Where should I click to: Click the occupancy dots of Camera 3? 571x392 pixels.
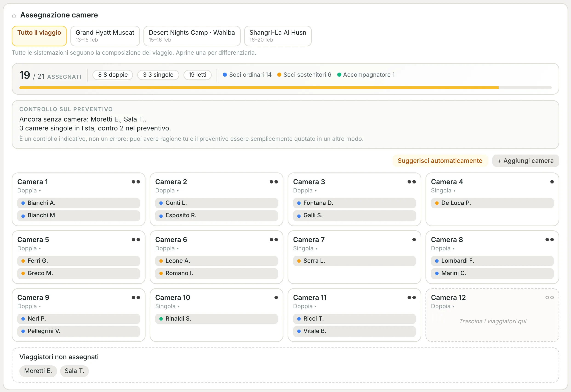tap(411, 182)
